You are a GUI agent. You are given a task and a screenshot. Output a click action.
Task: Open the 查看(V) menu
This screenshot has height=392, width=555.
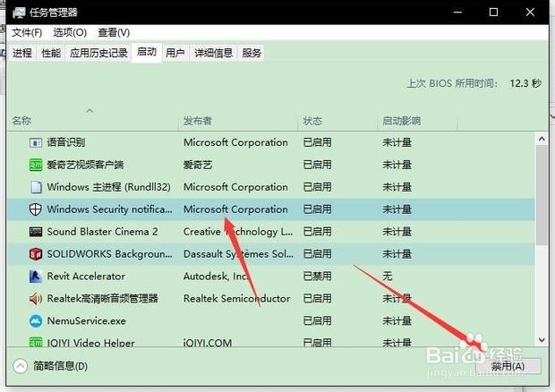[114, 32]
